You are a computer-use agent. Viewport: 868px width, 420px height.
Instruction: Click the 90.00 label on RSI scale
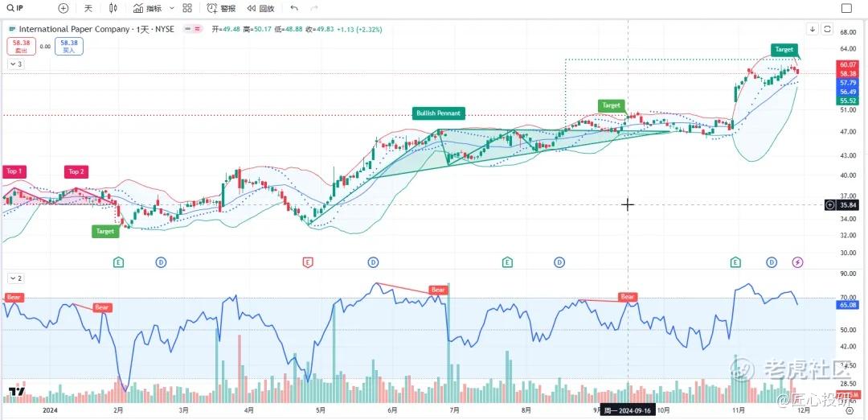coord(848,274)
